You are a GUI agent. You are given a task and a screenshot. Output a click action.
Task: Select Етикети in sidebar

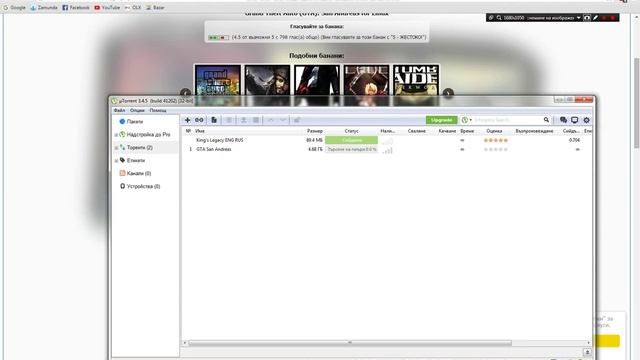click(x=136, y=160)
